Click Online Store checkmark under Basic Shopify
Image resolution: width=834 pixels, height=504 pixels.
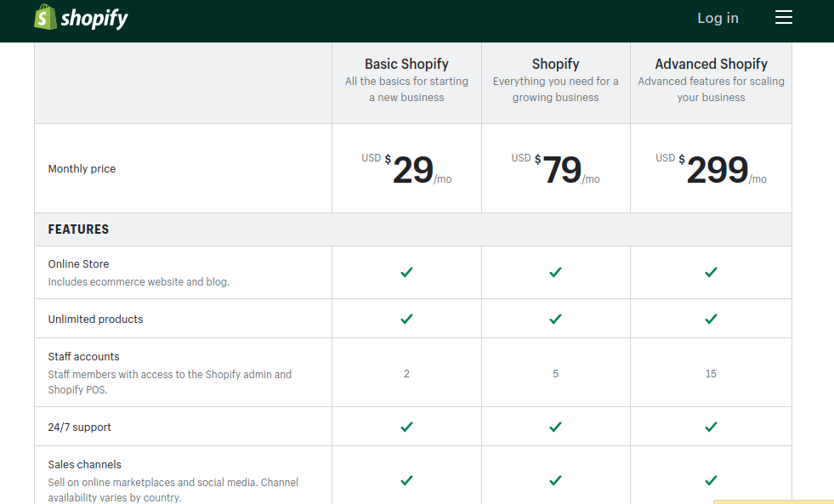406,272
